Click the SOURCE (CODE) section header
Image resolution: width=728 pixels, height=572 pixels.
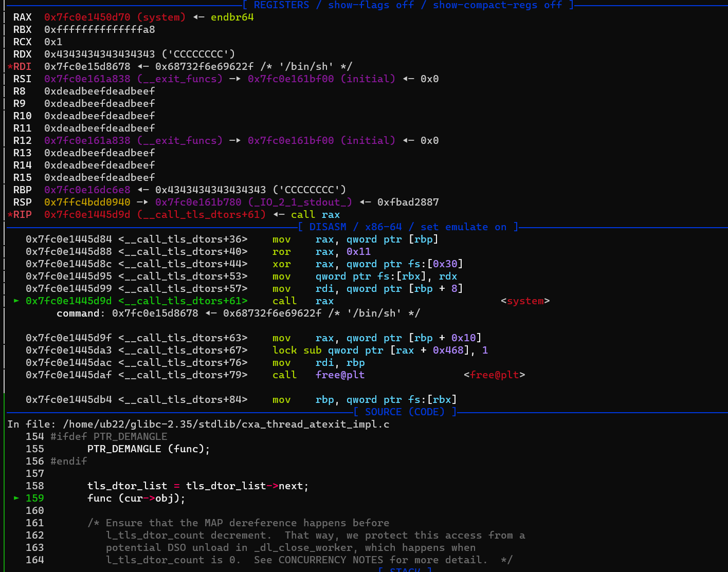[405, 412]
